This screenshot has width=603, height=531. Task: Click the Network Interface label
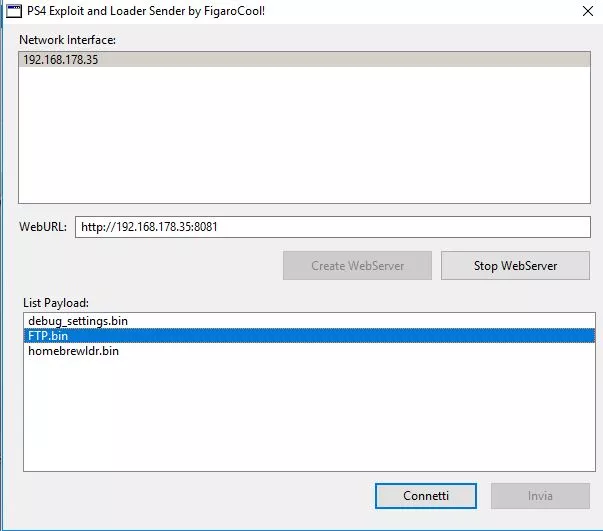tap(68, 39)
